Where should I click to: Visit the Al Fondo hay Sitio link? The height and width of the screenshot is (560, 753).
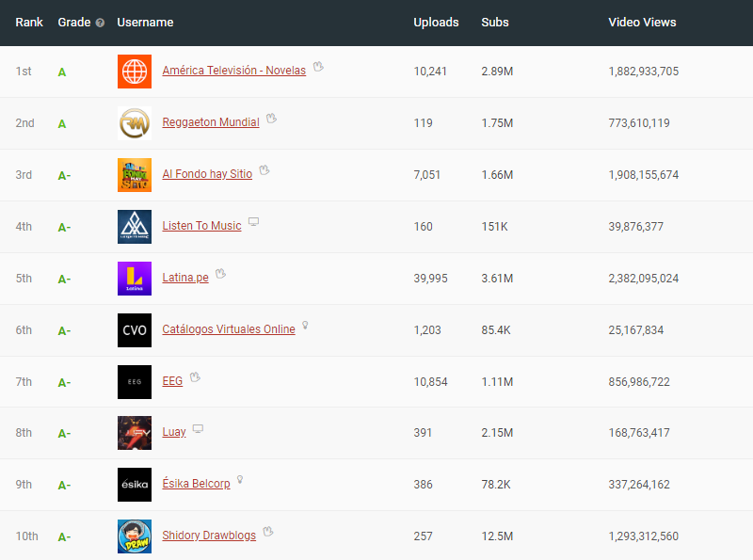point(207,174)
